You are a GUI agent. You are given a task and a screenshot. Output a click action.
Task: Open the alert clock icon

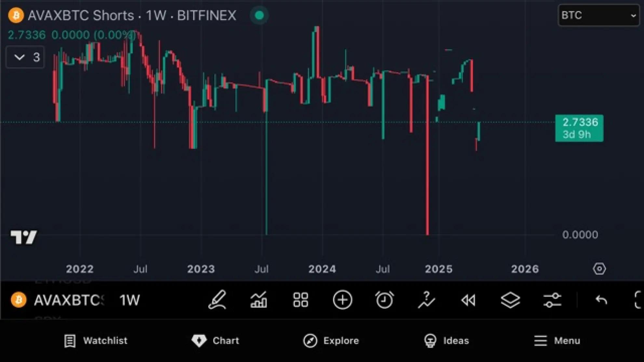(384, 300)
